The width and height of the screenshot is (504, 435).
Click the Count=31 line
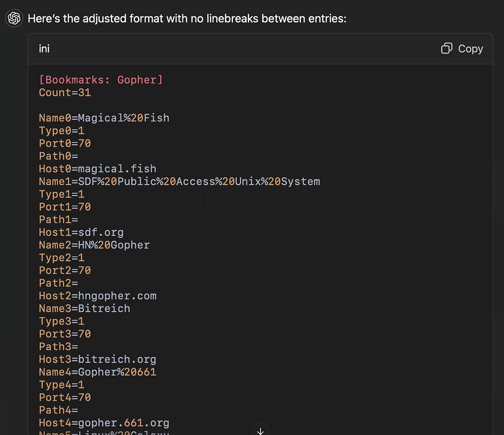[x=65, y=93]
